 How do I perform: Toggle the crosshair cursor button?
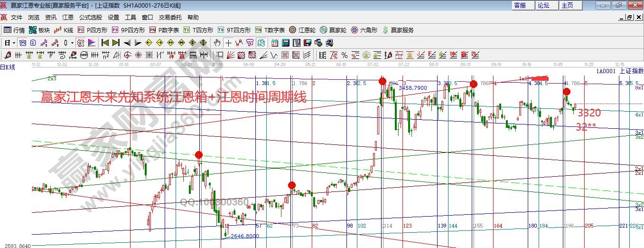tap(229, 43)
